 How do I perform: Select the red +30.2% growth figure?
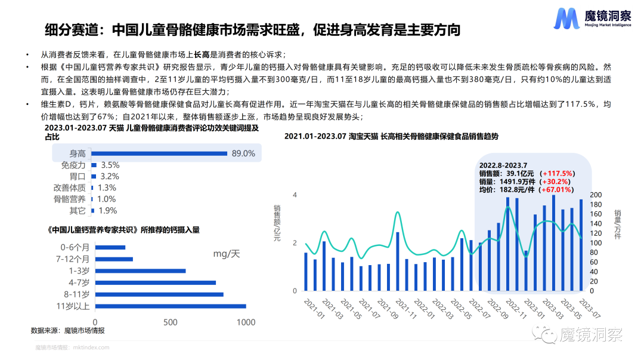555,181
